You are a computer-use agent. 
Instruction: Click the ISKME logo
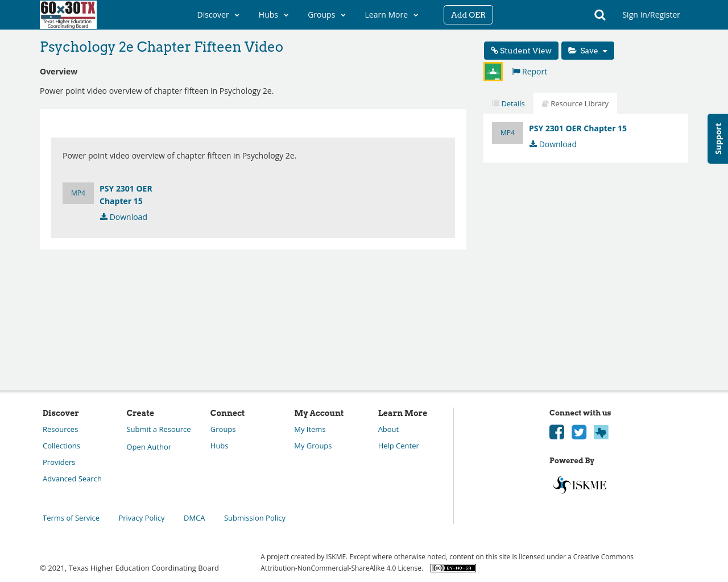click(578, 483)
